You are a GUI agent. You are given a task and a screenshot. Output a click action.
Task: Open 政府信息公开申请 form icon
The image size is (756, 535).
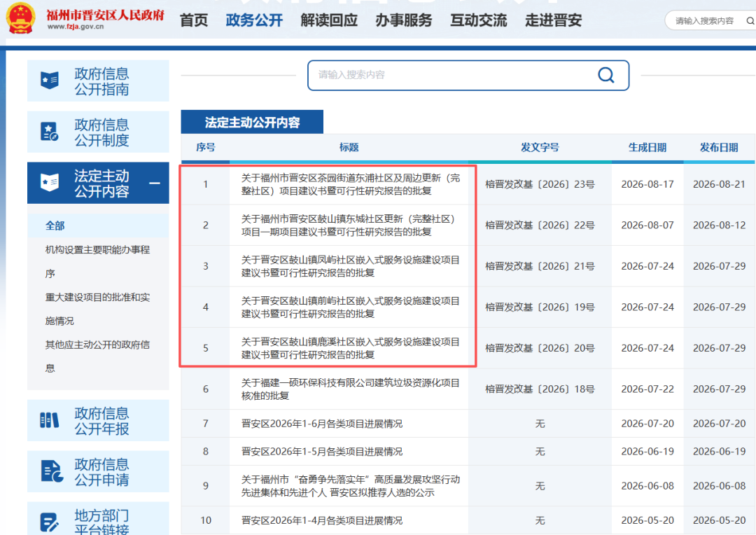(52, 471)
